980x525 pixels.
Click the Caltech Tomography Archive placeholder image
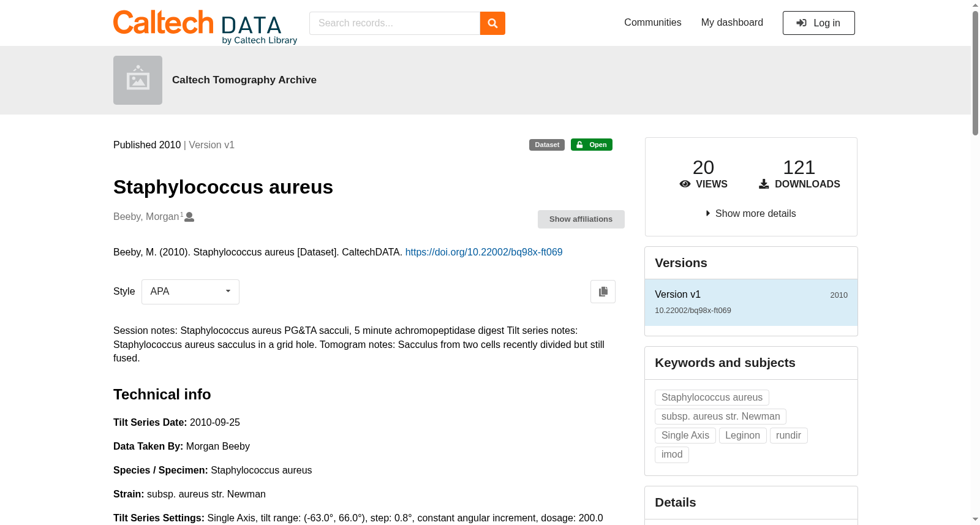[x=138, y=80]
